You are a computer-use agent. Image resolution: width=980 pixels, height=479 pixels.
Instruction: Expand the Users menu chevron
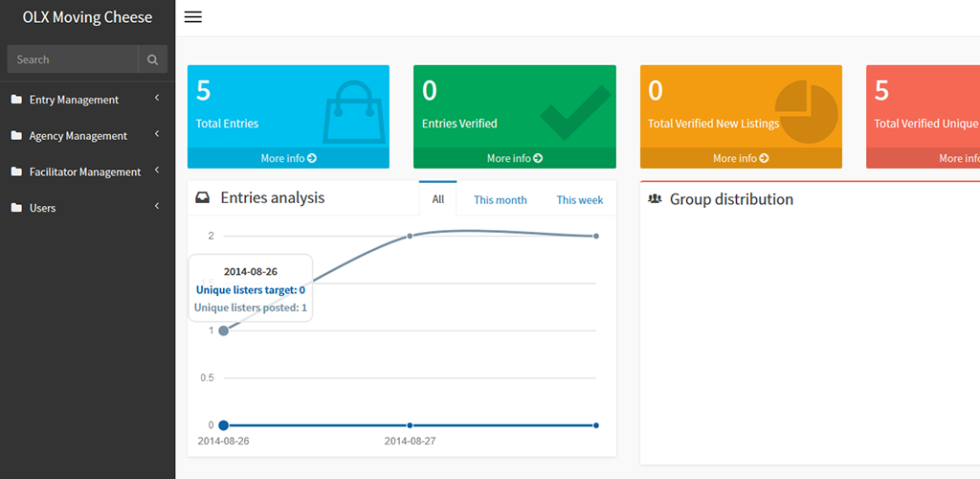click(156, 207)
